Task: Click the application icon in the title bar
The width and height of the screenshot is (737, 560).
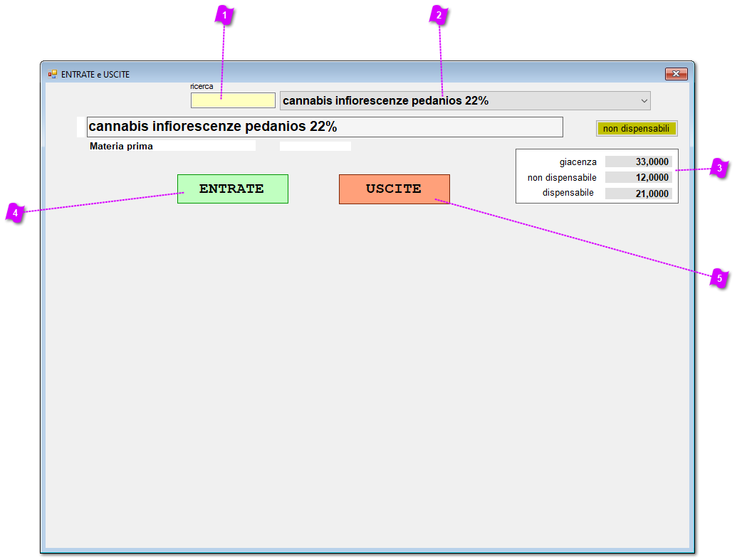Action: point(52,74)
